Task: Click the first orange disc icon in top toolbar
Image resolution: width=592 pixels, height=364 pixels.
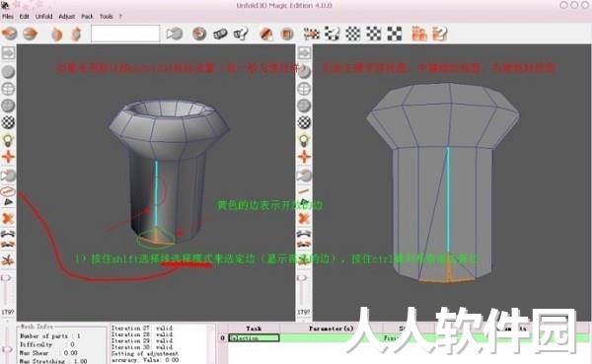Action: pyautogui.click(x=10, y=34)
